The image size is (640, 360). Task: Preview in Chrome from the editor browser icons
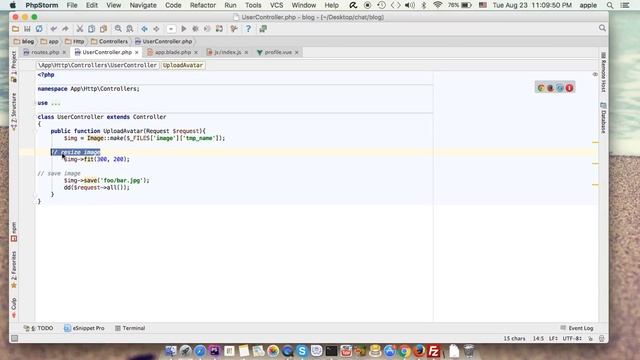coord(541,88)
